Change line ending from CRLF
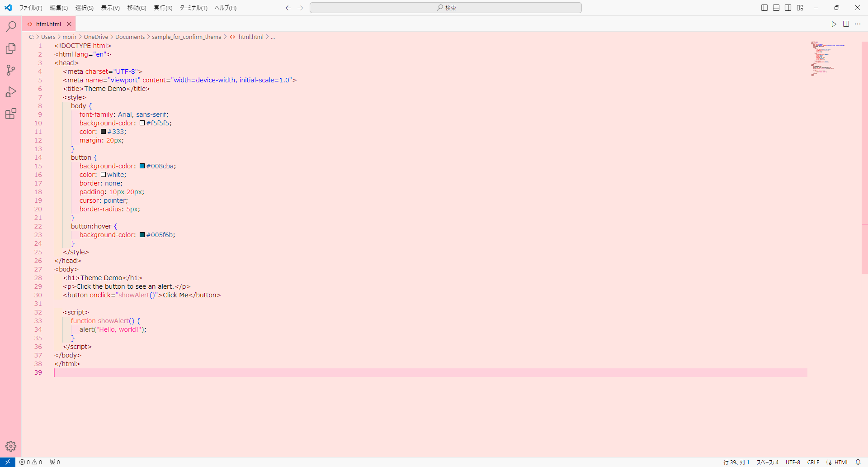868x467 pixels. pyautogui.click(x=813, y=462)
